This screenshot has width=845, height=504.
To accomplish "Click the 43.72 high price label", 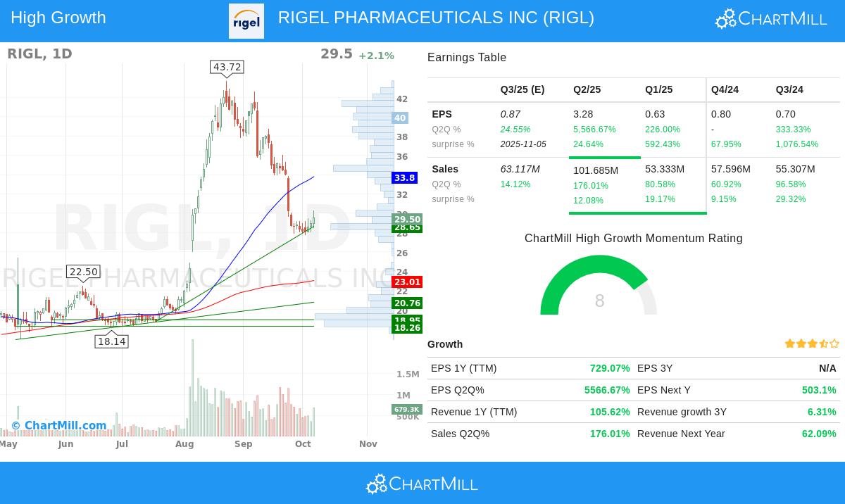I will [x=227, y=68].
